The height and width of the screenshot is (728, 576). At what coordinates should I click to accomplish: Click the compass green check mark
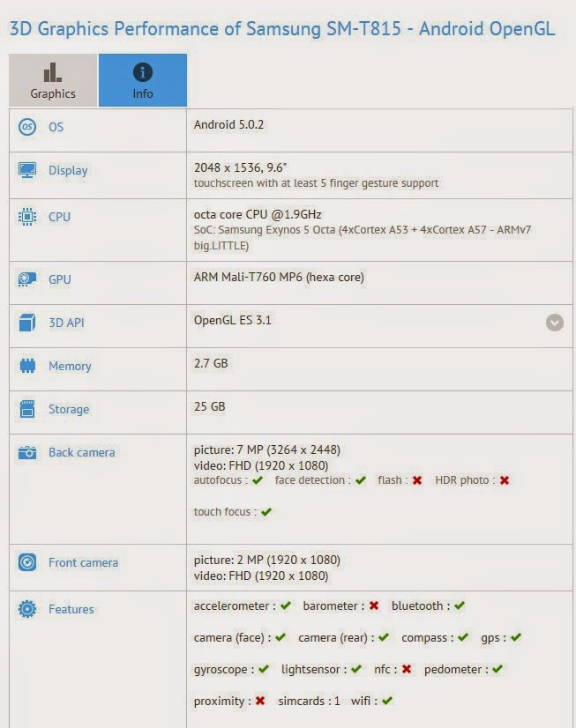[463, 637]
